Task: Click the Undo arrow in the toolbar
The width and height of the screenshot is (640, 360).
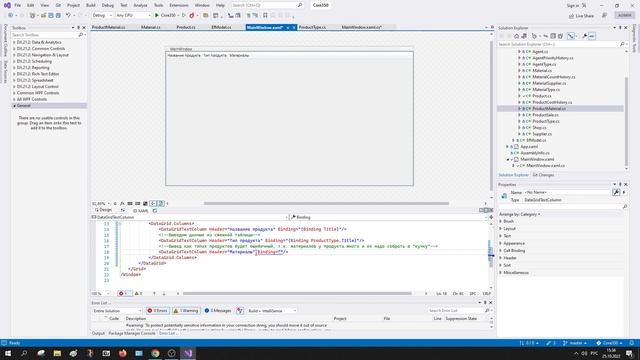Action: (x=68, y=15)
